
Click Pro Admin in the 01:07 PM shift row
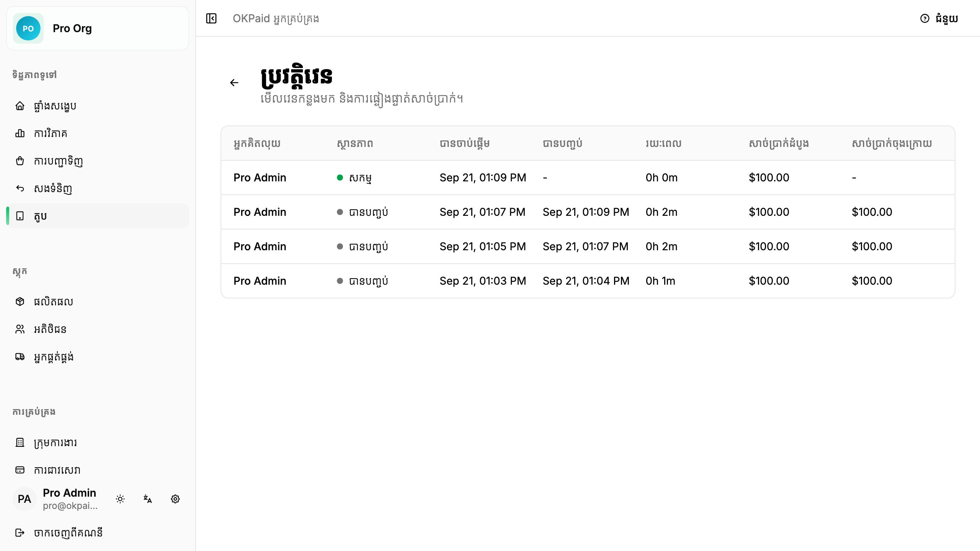tap(260, 212)
